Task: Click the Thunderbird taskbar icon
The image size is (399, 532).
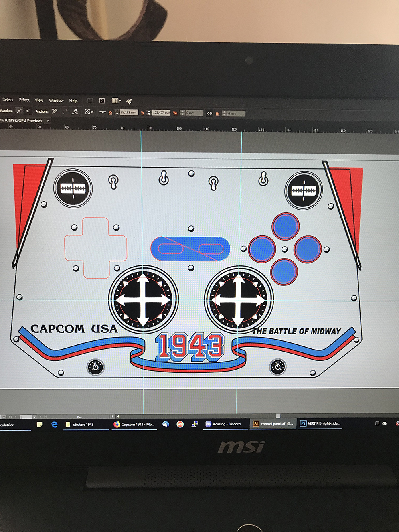Action: (166, 424)
